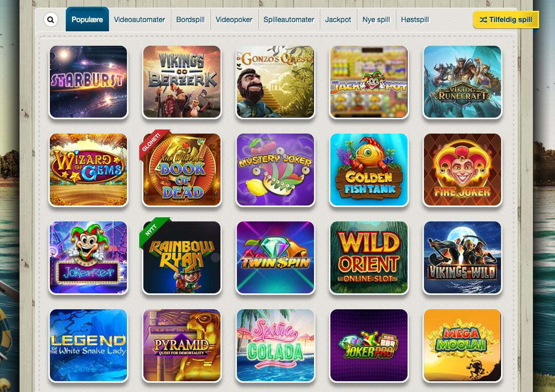Open Gonzo's Quest game thumbnail

coord(275,82)
